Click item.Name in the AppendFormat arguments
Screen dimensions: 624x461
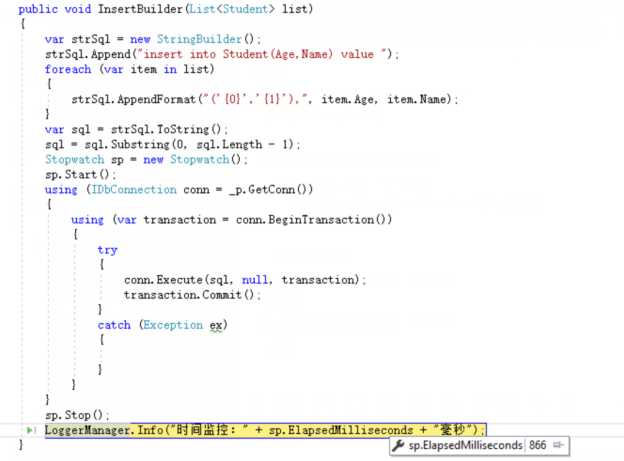click(419, 99)
